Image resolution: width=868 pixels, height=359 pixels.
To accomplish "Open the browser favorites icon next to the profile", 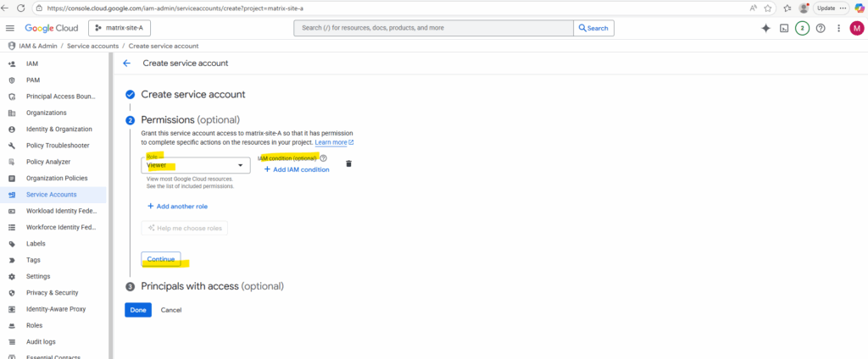I will coord(787,8).
